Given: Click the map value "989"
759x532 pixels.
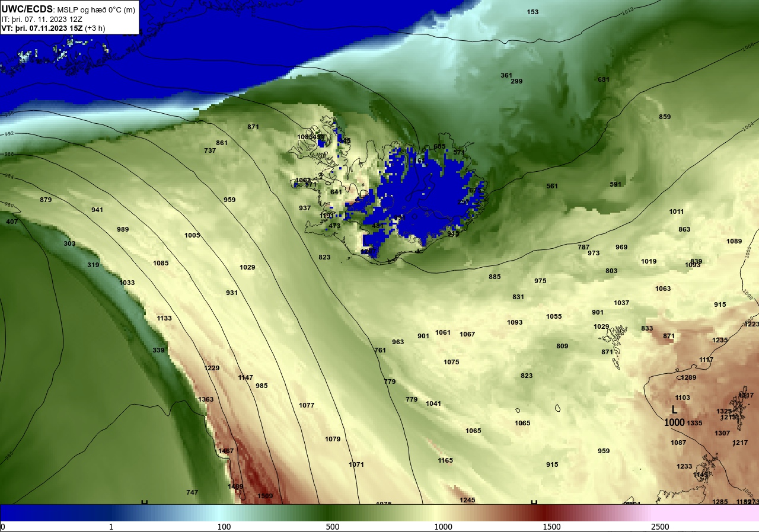Looking at the screenshot, I should (123, 229).
